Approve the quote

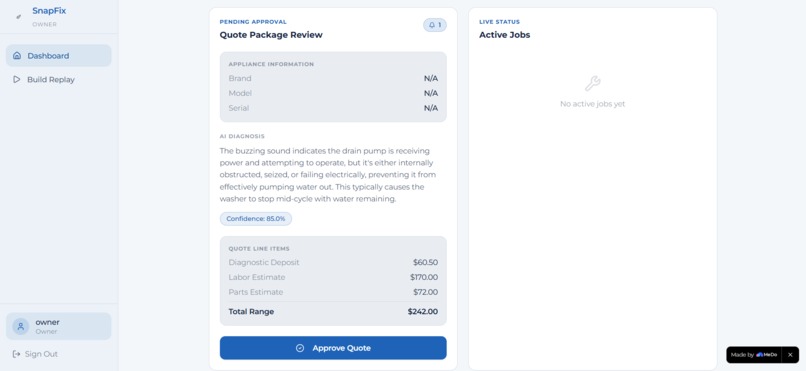click(333, 348)
